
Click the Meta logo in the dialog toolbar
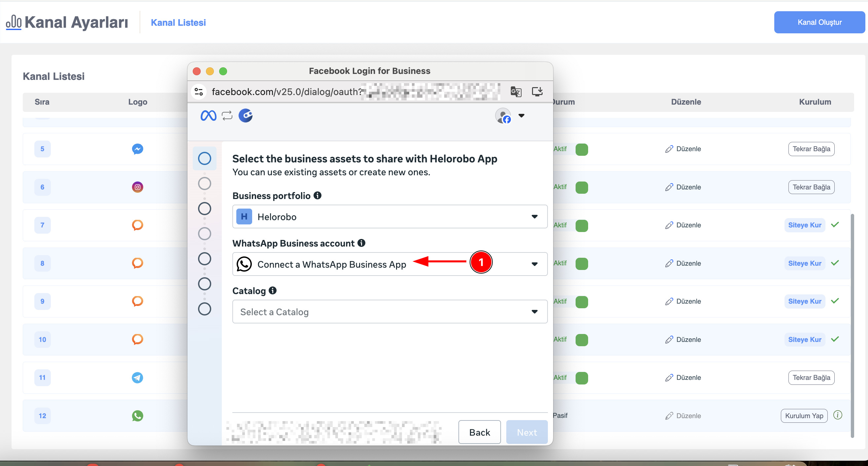click(208, 116)
